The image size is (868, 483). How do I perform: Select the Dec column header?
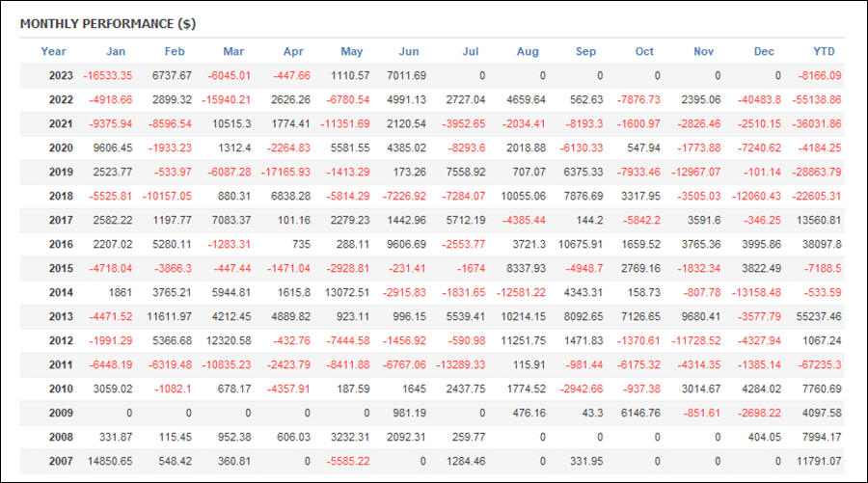pyautogui.click(x=764, y=51)
